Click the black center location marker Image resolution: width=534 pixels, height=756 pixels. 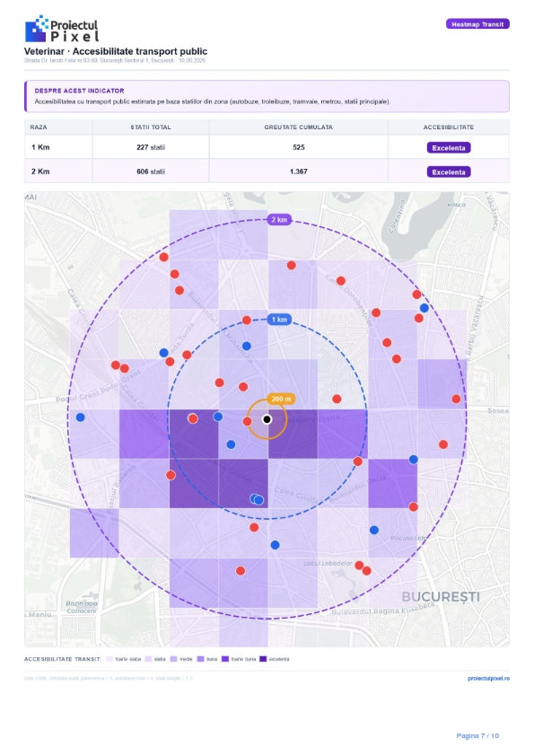(x=267, y=419)
